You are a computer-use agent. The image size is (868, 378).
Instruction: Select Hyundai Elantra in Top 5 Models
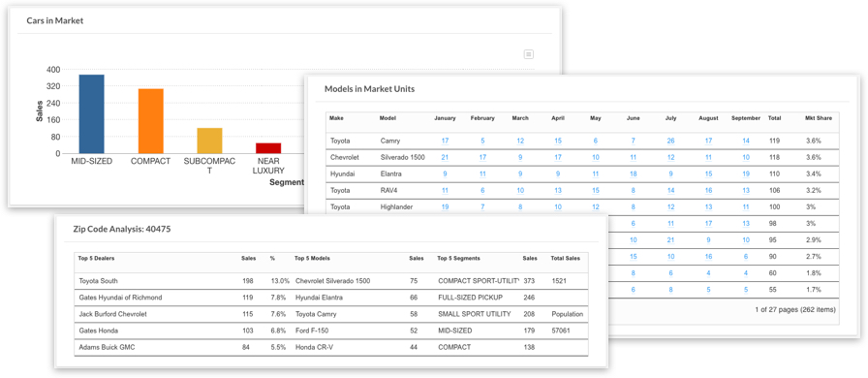[320, 298]
